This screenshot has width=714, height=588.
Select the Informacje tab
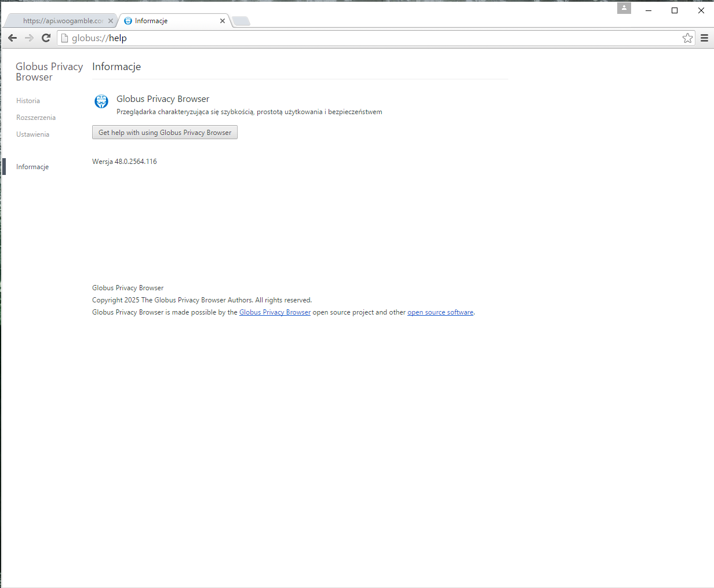click(174, 21)
